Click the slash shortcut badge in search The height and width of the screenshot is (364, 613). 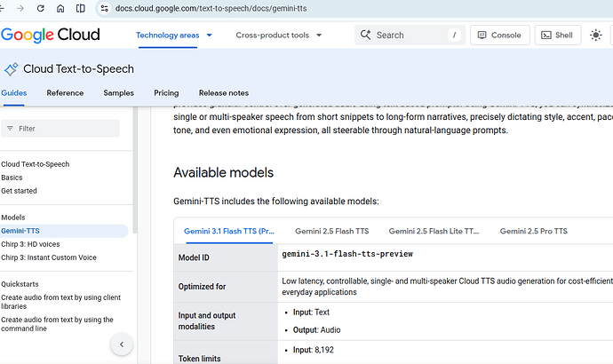(454, 36)
